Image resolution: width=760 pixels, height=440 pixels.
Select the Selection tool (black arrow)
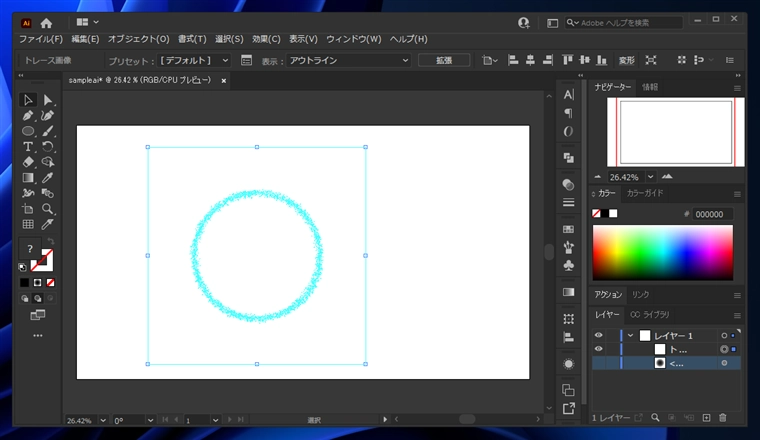pos(28,100)
